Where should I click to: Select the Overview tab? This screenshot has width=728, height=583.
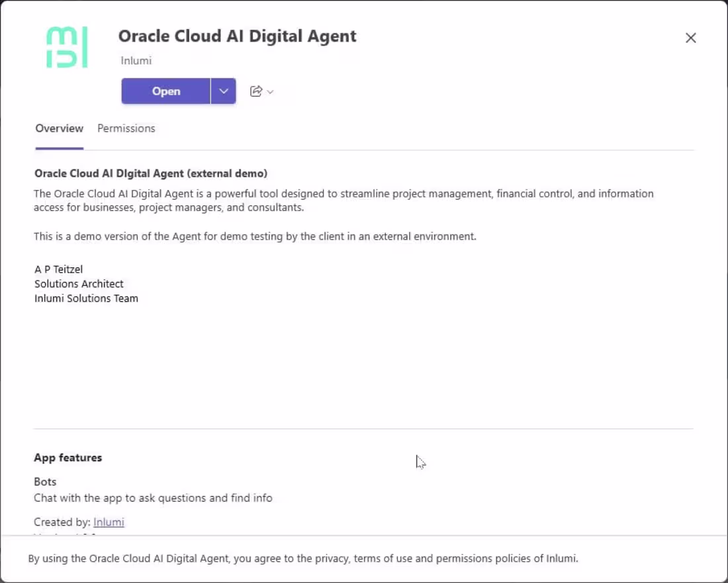(x=59, y=128)
